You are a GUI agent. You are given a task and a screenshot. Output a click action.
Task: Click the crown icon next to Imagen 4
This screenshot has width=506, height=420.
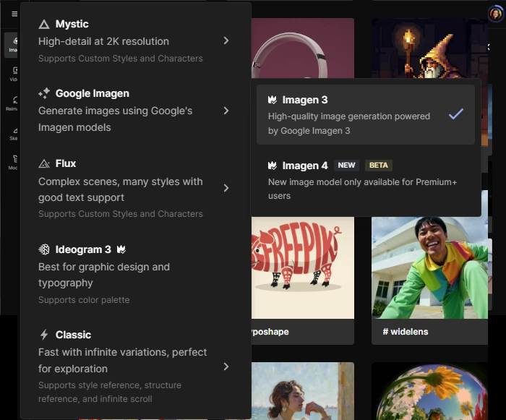(x=273, y=166)
